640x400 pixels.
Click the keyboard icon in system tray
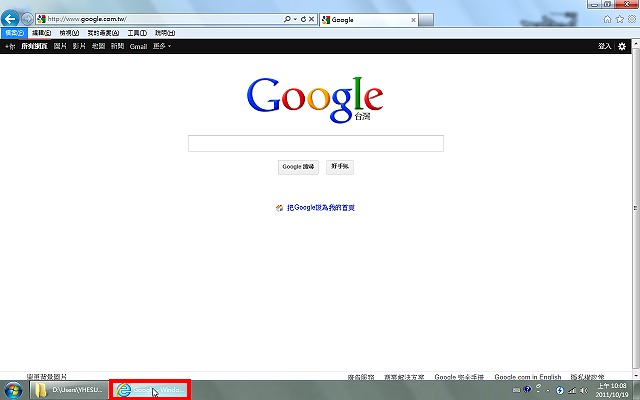[517, 390]
